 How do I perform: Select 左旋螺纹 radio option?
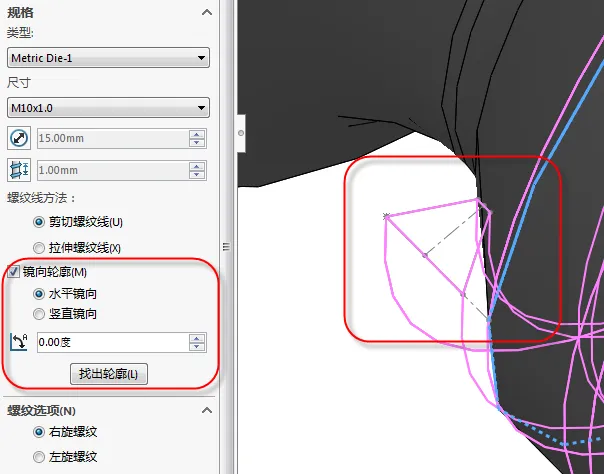coord(39,457)
